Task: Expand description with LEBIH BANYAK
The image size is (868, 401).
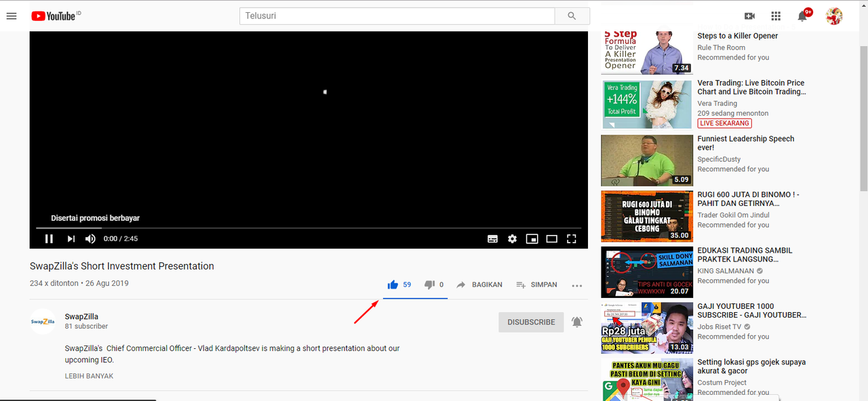Action: [90, 376]
